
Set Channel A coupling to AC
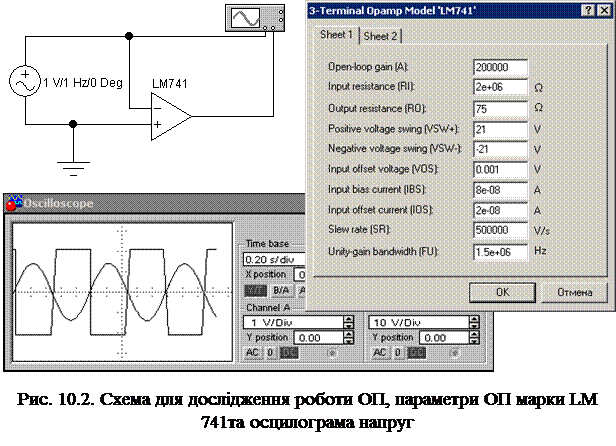tap(252, 352)
